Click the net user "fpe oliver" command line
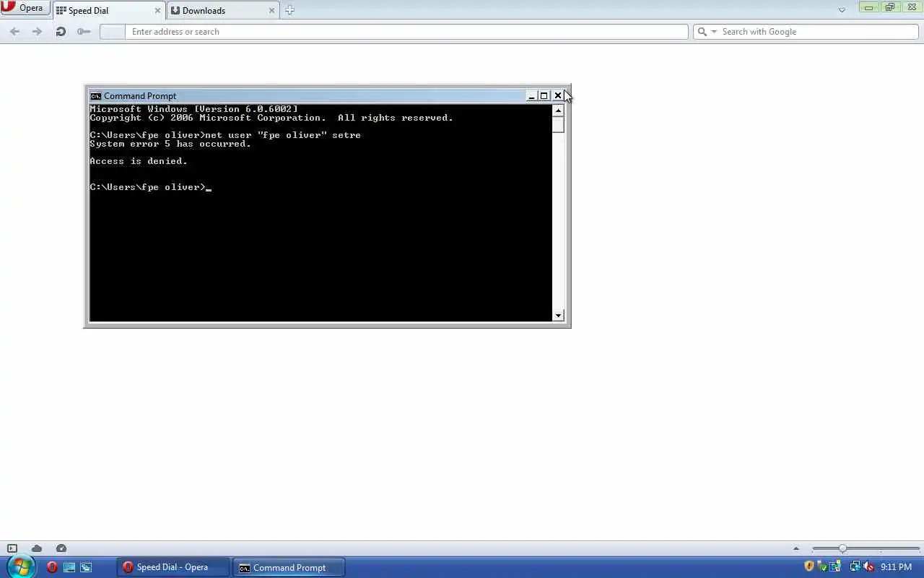924x578 pixels. coord(225,135)
